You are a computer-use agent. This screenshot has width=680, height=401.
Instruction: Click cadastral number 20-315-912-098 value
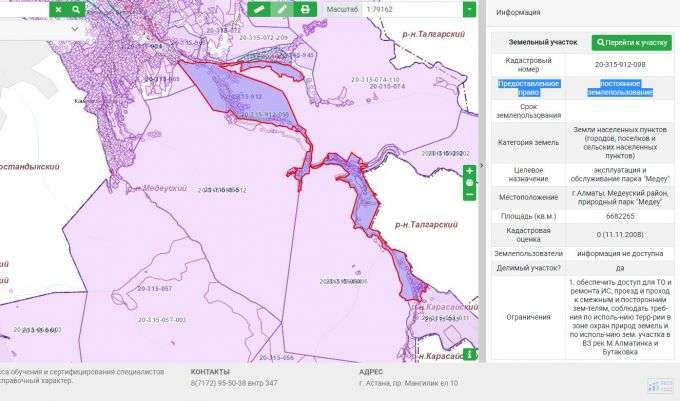(x=619, y=63)
